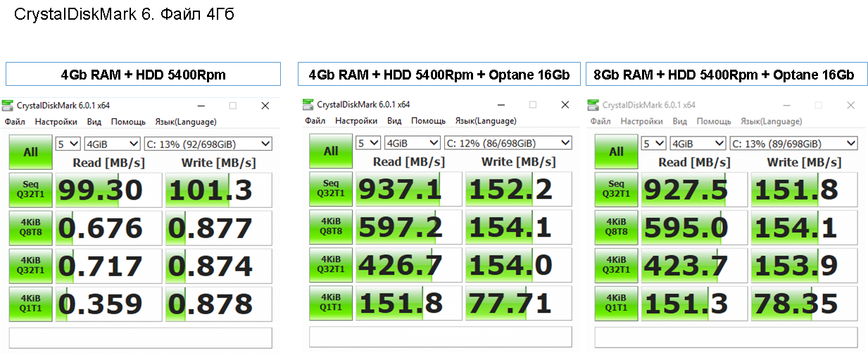868x354 pixels.
Task: Open test count dropdown in right window
Action: pos(654,143)
